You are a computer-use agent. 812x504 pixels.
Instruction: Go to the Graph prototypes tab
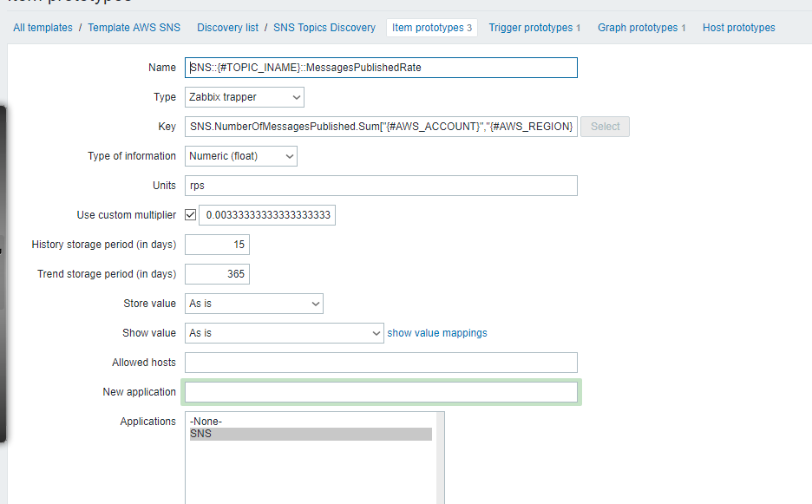[641, 28]
